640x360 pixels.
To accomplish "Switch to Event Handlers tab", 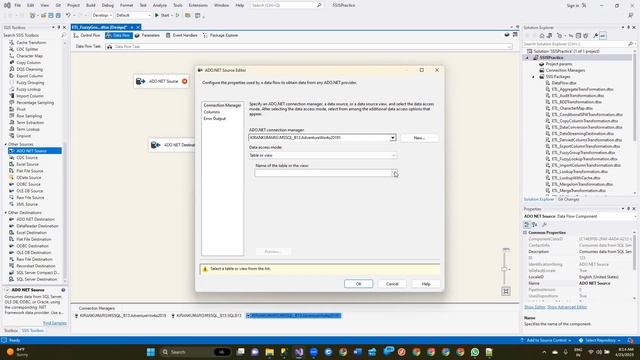I will 182,36.
